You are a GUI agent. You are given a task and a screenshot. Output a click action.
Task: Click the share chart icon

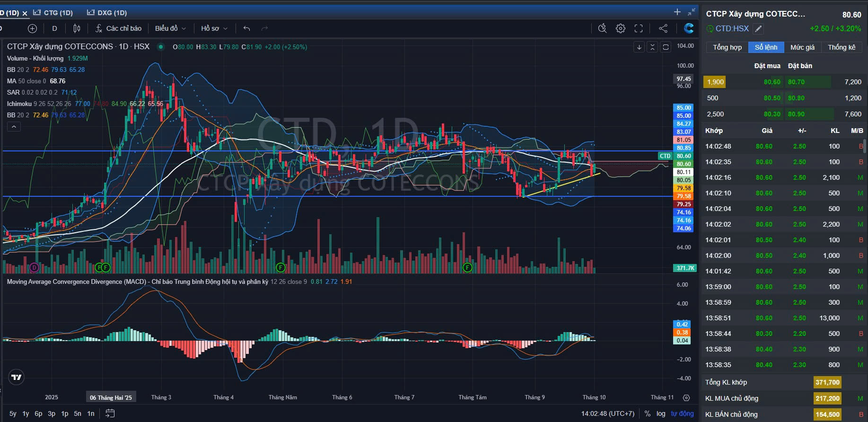(x=663, y=28)
